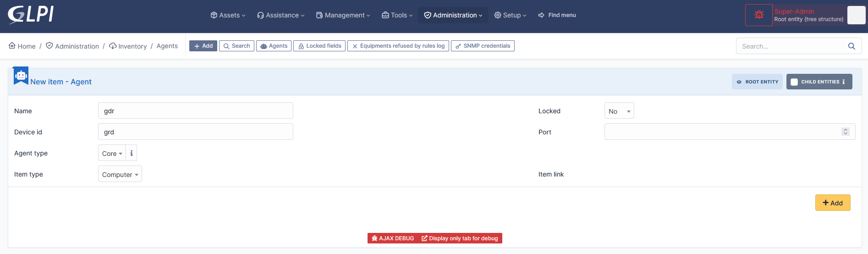Click the Search toolbar button

tap(236, 46)
